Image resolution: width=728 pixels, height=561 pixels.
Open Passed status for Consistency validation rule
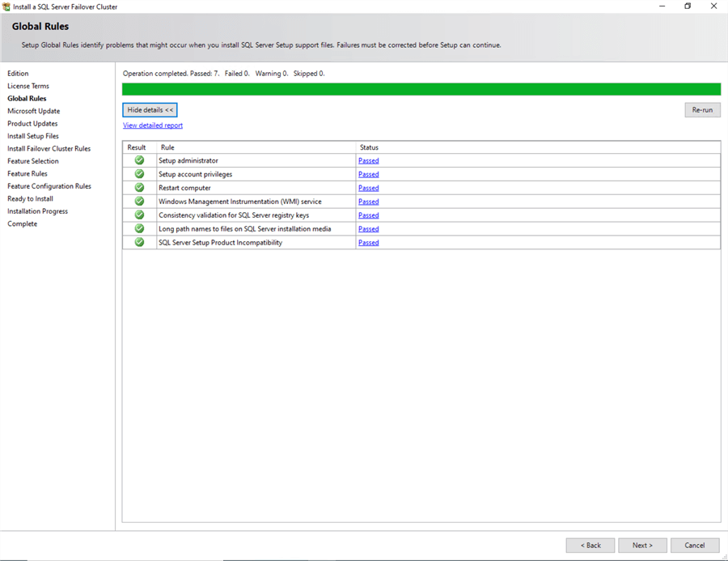pyautogui.click(x=369, y=215)
